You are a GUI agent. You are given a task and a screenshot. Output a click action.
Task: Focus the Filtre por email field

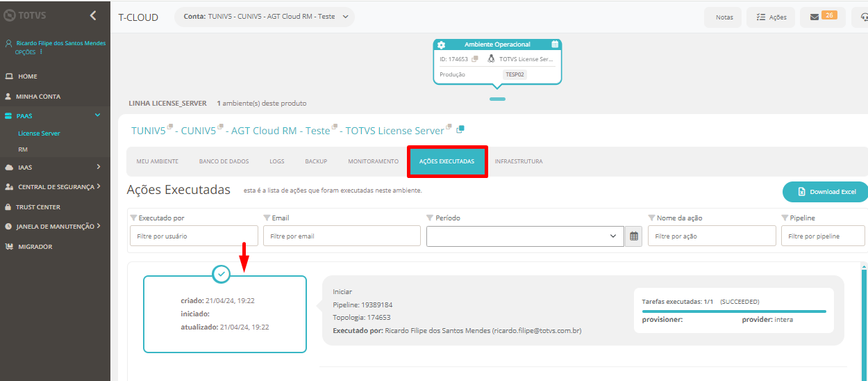coord(342,236)
